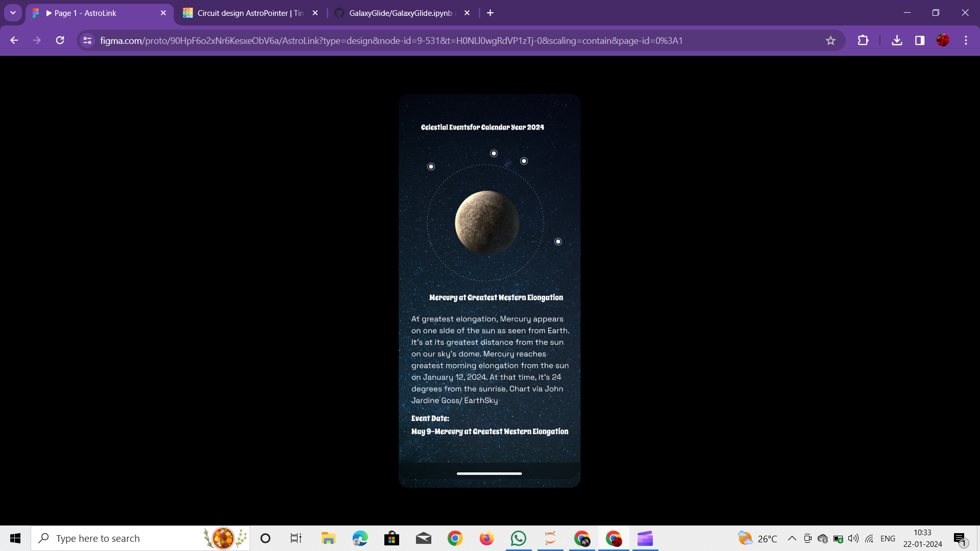Viewport: 980px width, 551px height.
Task: Open the Extensions puzzle icon
Action: tap(863, 41)
